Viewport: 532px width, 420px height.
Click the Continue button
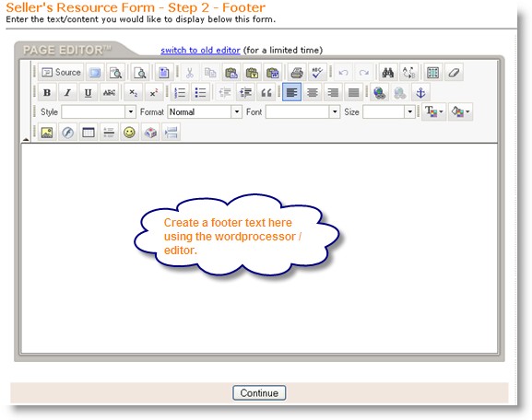point(259,393)
